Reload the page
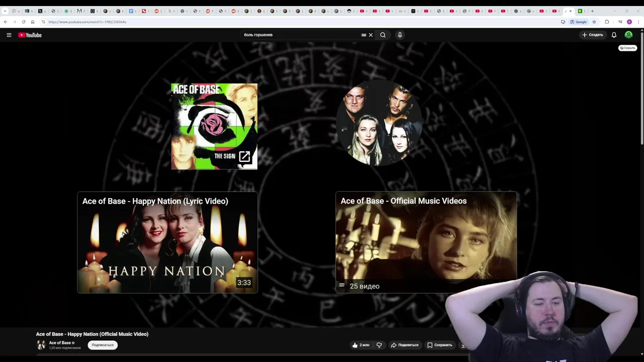644x362 pixels. click(x=24, y=22)
